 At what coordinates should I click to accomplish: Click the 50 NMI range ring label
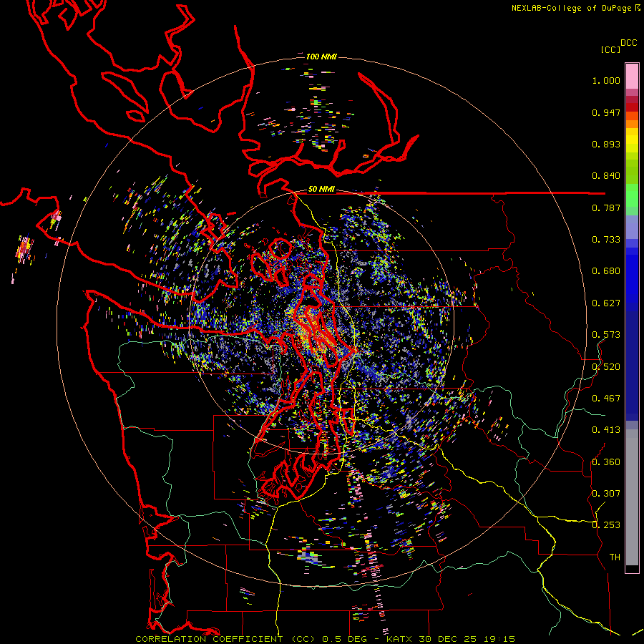click(x=321, y=190)
